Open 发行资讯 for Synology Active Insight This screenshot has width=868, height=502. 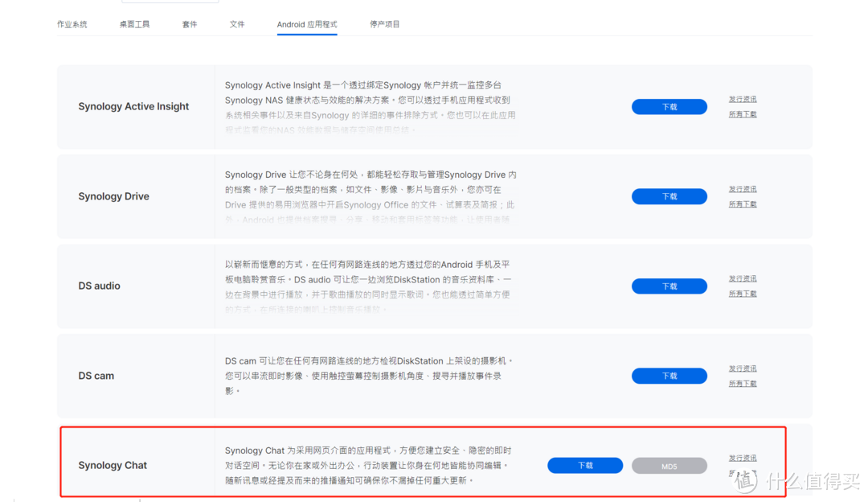742,98
